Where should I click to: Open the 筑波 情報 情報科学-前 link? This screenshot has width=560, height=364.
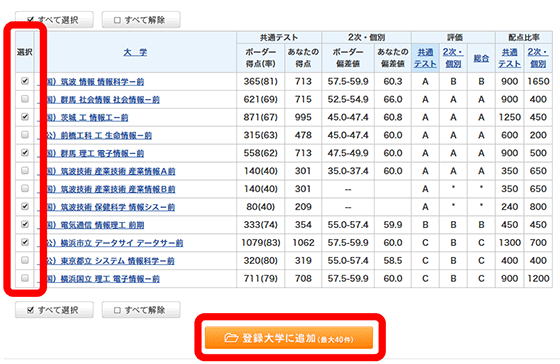[95, 82]
